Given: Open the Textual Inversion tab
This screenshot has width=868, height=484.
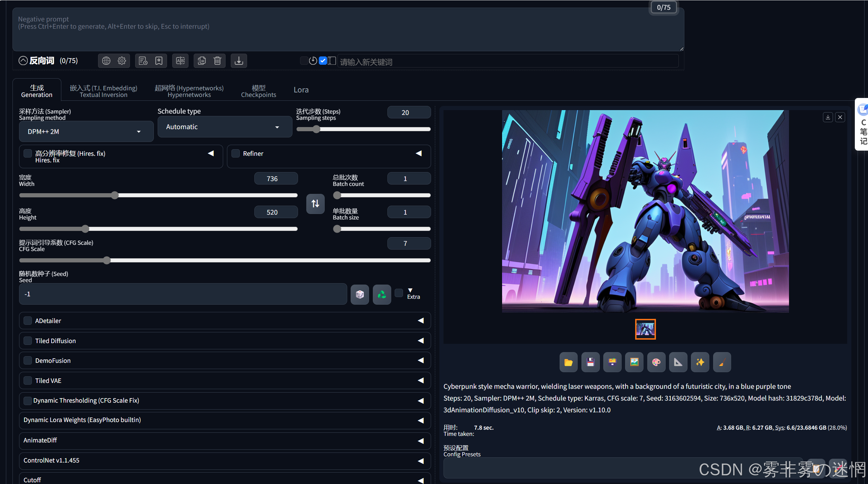Looking at the screenshot, I should click(x=104, y=91).
